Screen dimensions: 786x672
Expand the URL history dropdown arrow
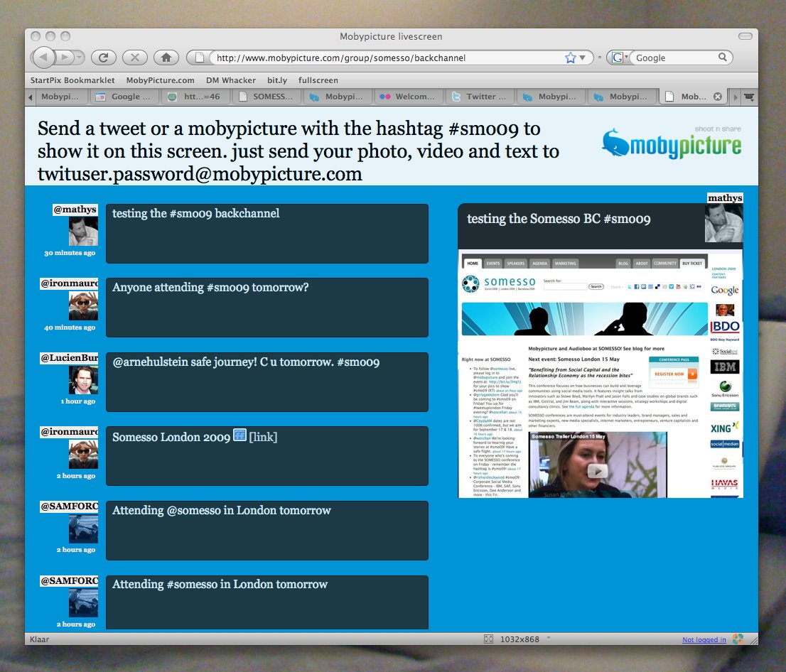coord(583,58)
